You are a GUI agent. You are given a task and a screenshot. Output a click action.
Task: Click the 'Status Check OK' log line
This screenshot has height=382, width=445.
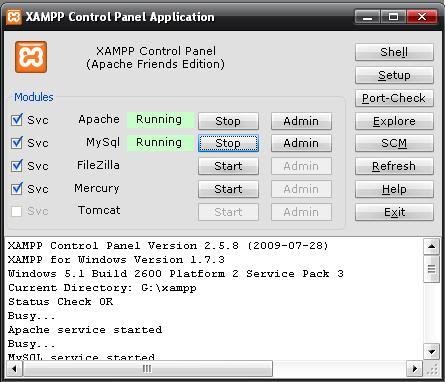(60, 302)
